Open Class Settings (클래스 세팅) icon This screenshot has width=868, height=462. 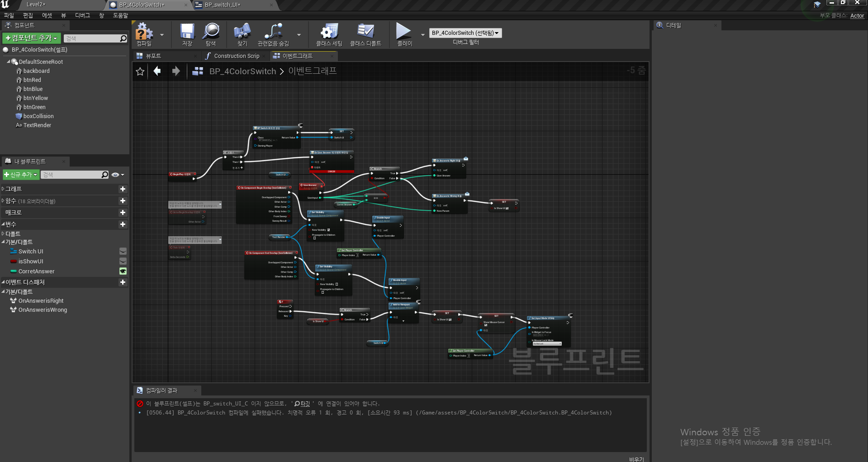pos(329,34)
